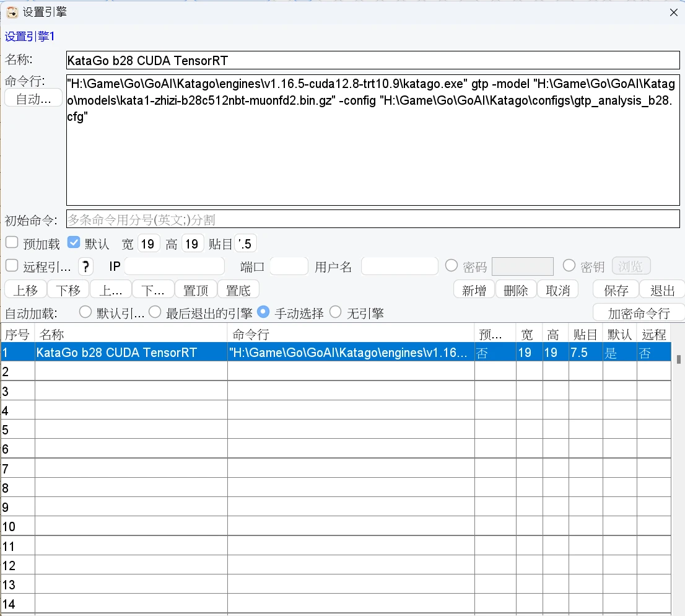Close the engine settings dialog

674,12
